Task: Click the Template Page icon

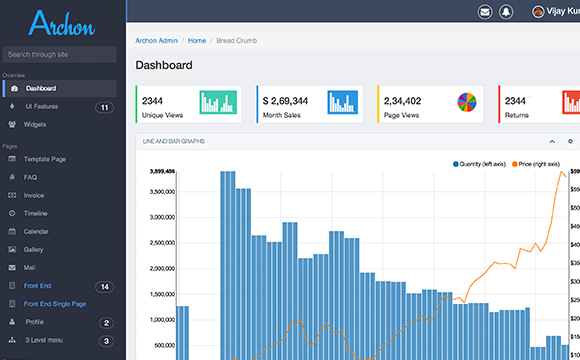Action: coord(12,159)
